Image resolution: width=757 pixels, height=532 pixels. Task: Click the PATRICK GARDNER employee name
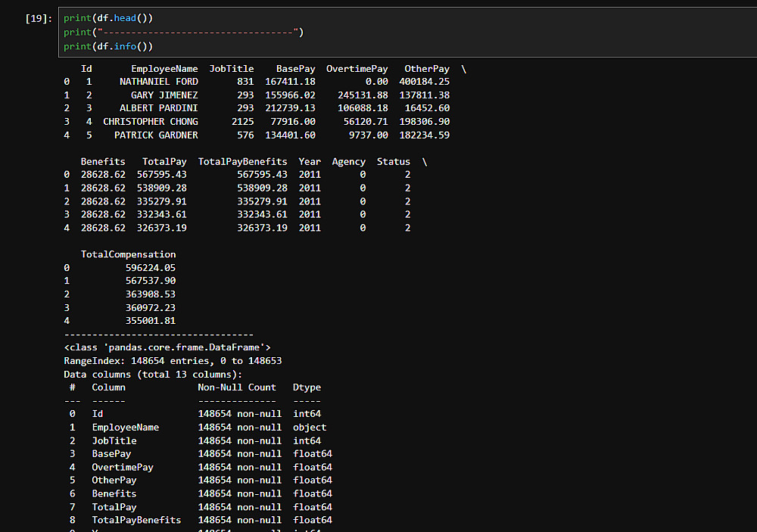click(x=156, y=135)
